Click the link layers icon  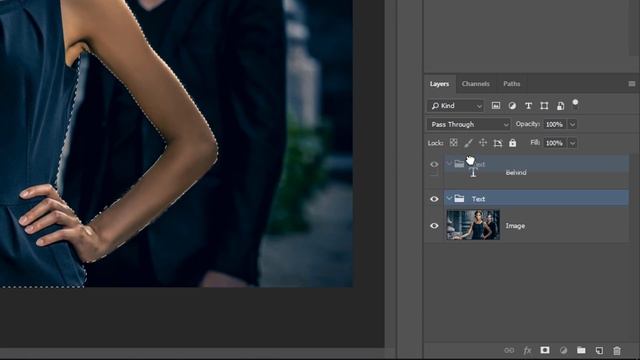click(x=509, y=350)
